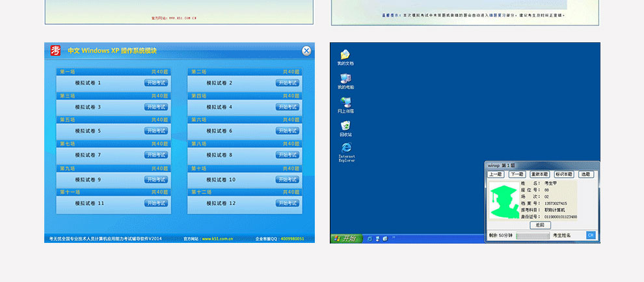Click the CH input language indicator
This screenshot has width=644, height=282.
591,235
